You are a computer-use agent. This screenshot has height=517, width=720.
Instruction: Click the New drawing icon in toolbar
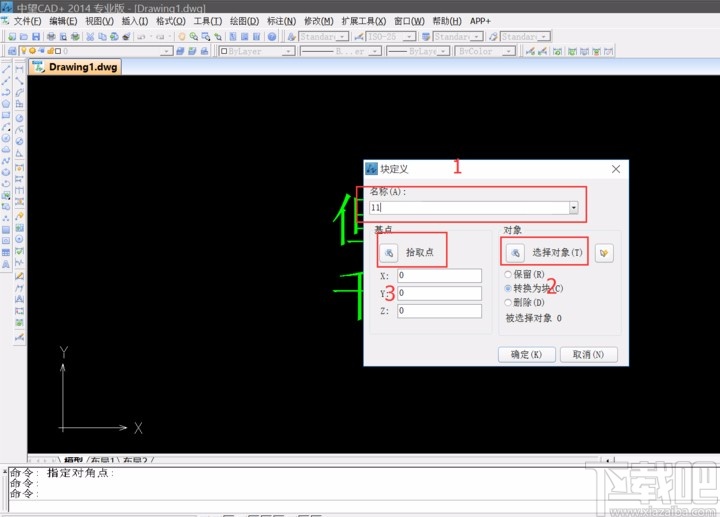point(12,37)
